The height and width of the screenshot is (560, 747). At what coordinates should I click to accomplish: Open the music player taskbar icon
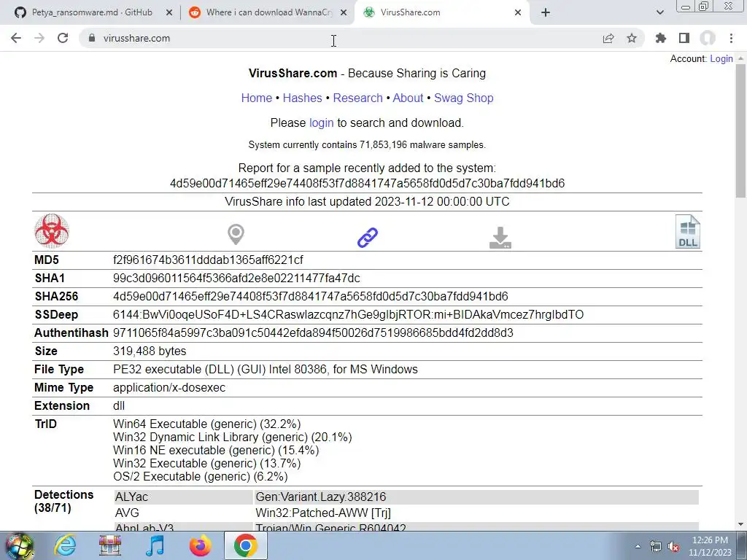click(155, 545)
